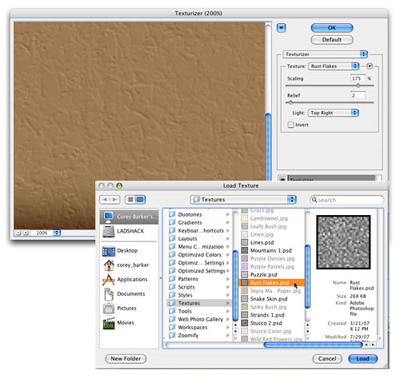Expand the Menu Customization folder arrow
The height and width of the screenshot is (378, 400).
228,247
